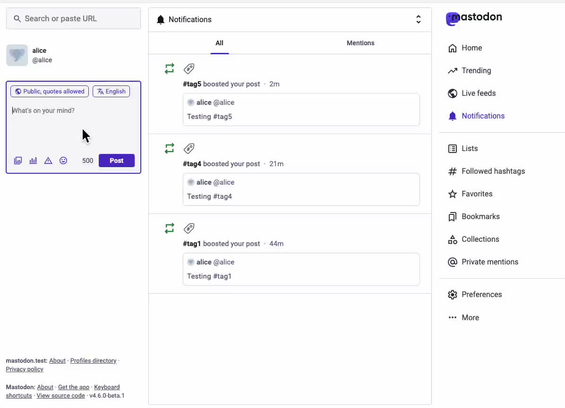This screenshot has height=408, width=565.
Task: Click the Notifications bell icon in column header
Action: point(161,19)
